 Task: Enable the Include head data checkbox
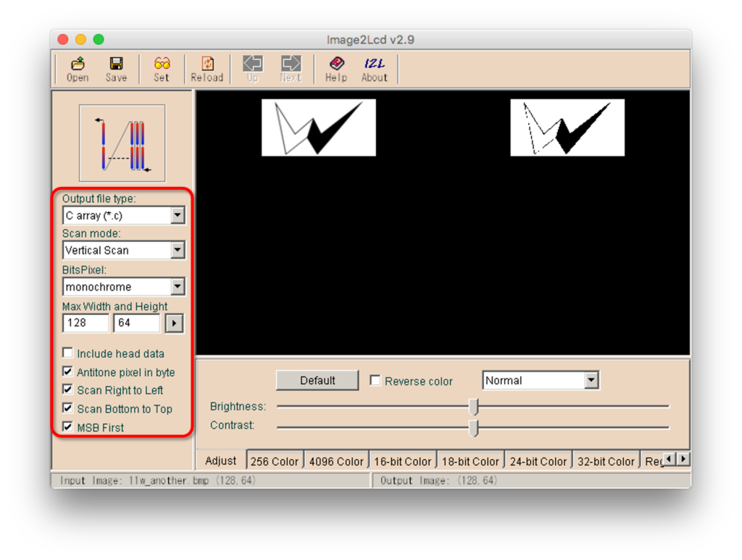[68, 354]
